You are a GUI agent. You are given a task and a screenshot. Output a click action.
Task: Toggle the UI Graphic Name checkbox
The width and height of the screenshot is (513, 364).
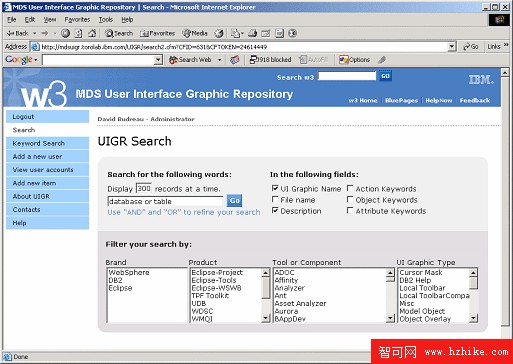[x=275, y=188]
